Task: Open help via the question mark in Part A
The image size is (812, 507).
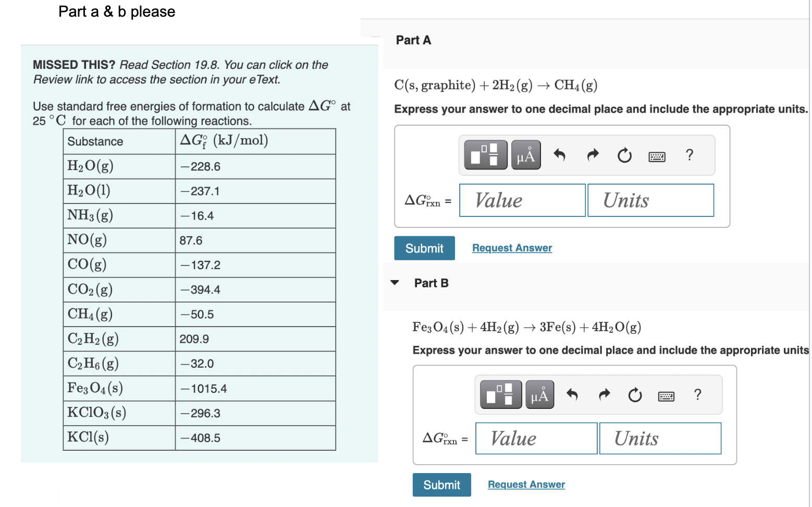Action: pos(689,155)
